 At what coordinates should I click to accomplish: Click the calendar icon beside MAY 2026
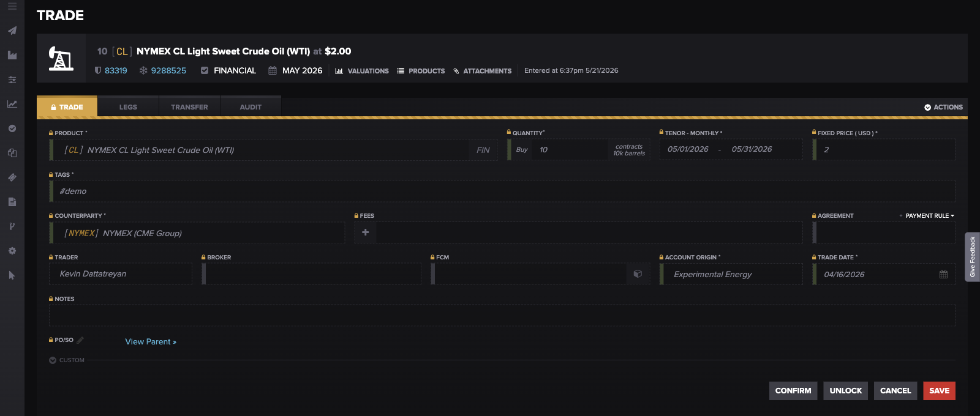point(273,70)
